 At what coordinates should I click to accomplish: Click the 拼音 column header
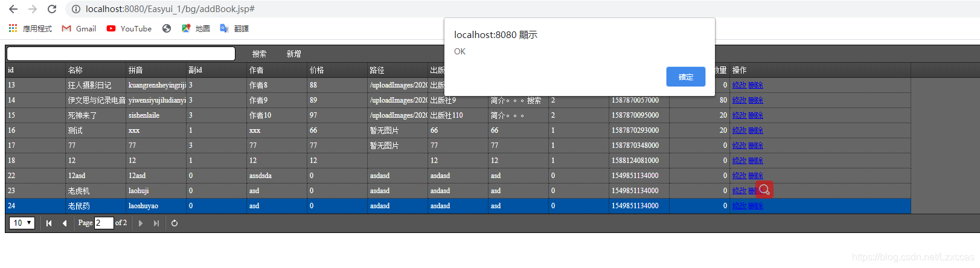click(156, 70)
